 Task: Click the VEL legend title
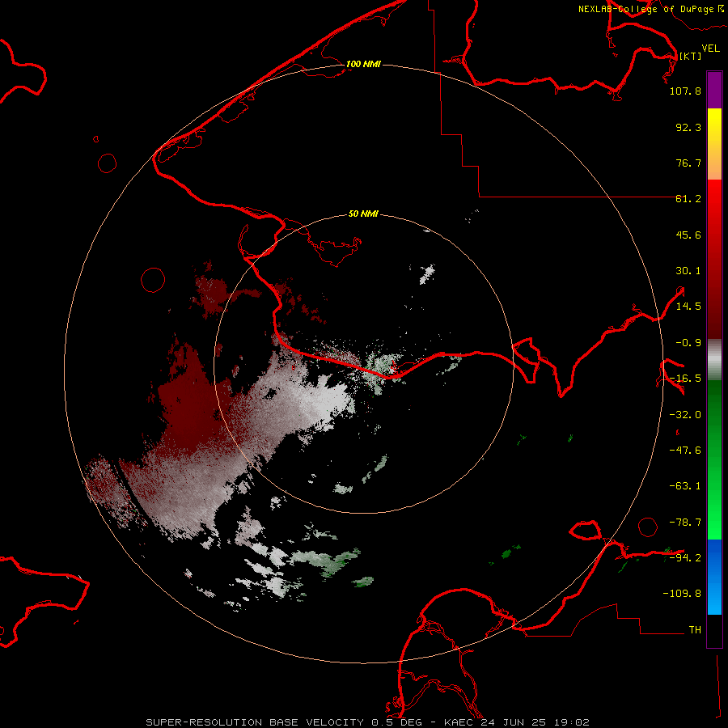click(710, 49)
